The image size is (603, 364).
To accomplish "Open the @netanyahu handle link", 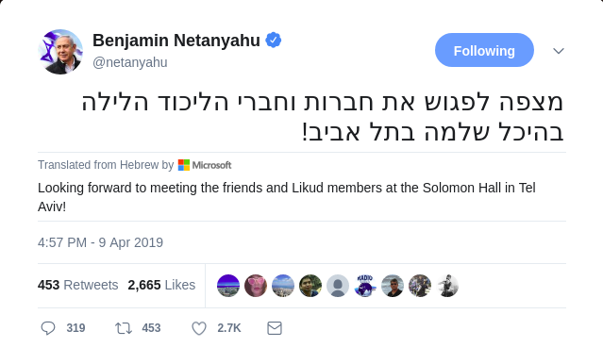I will pyautogui.click(x=130, y=62).
